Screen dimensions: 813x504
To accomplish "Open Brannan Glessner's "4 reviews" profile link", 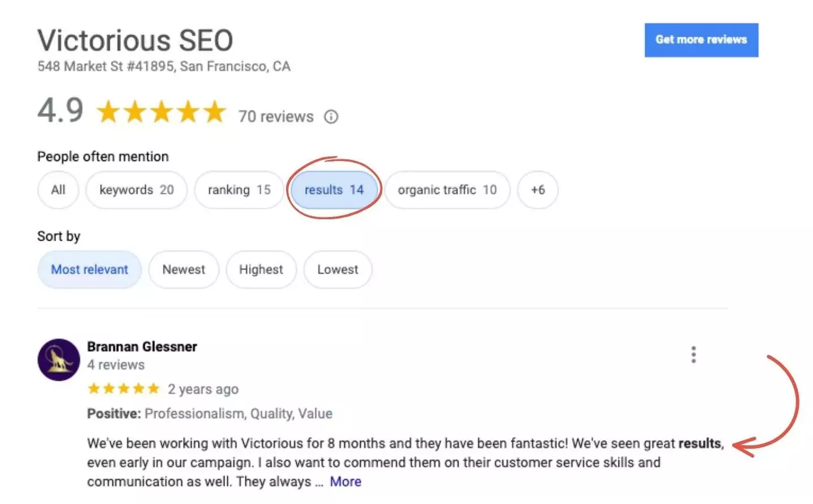I will pyautogui.click(x=116, y=365).
